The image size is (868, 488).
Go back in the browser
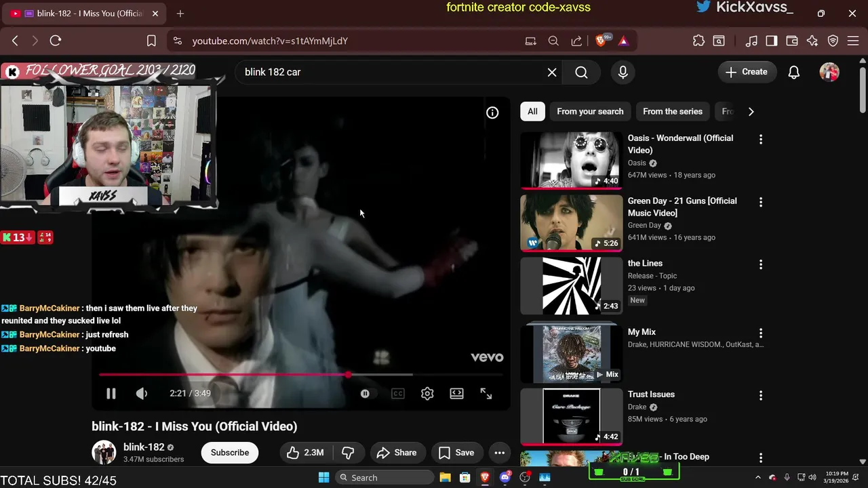15,41
